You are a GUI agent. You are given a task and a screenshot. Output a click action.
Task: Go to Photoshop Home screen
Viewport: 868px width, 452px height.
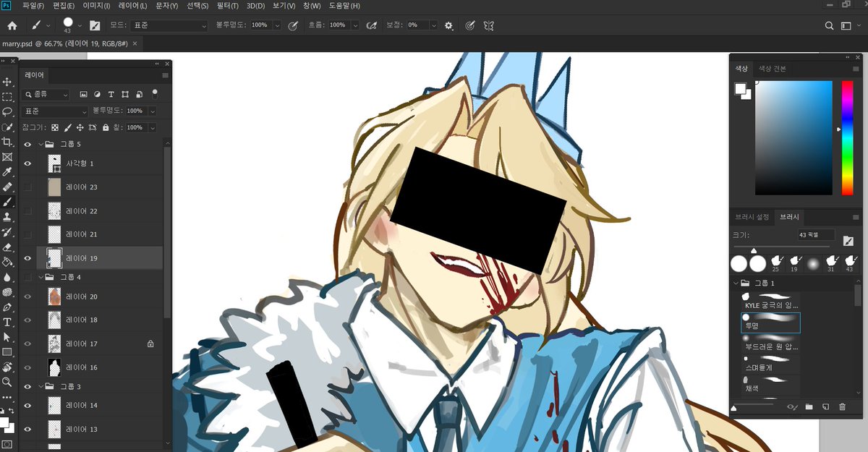point(12,25)
